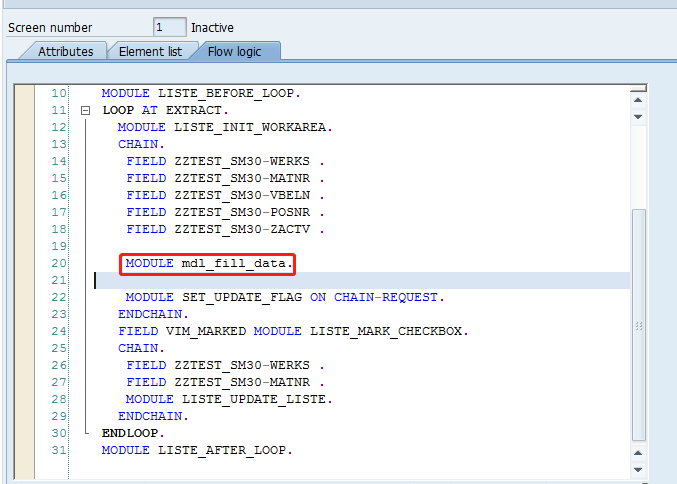Click ENDCHAIN on line 23
The height and width of the screenshot is (484, 677).
(153, 314)
